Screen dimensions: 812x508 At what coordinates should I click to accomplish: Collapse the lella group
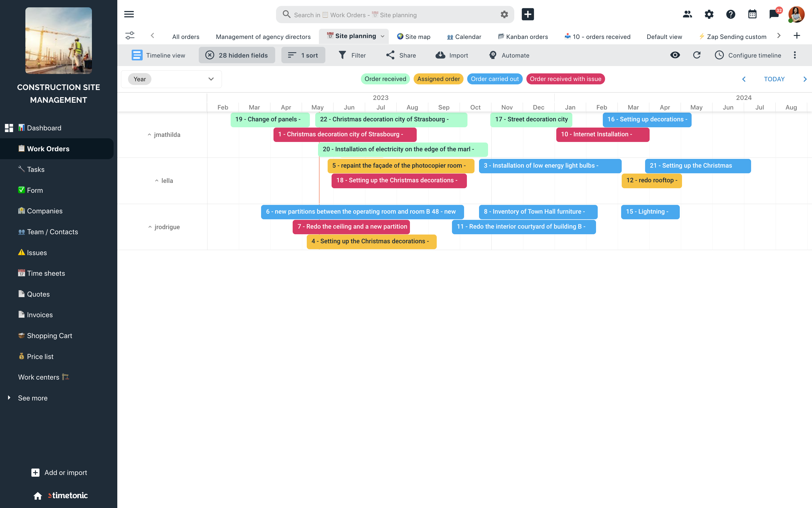click(157, 181)
